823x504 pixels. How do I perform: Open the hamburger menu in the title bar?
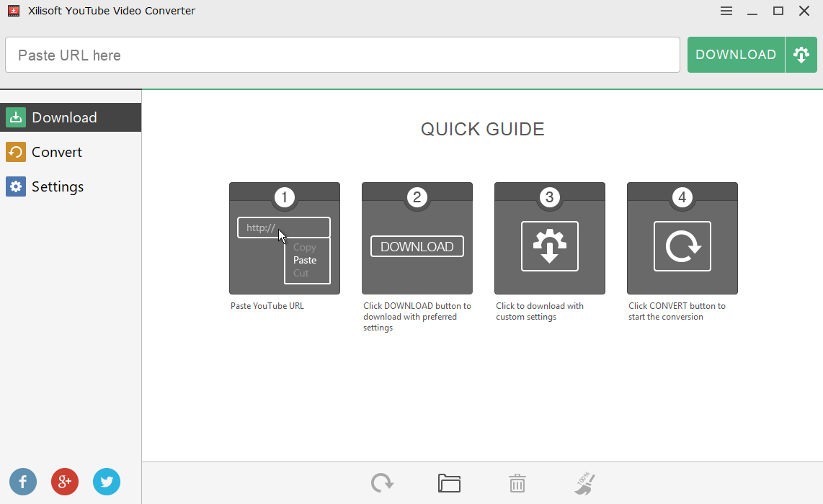pyautogui.click(x=726, y=11)
